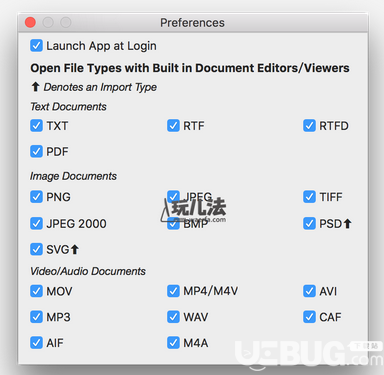Viewport: 384px width, 375px height.
Task: Uncheck the JPEG 2000 checkbox
Action: (36, 224)
